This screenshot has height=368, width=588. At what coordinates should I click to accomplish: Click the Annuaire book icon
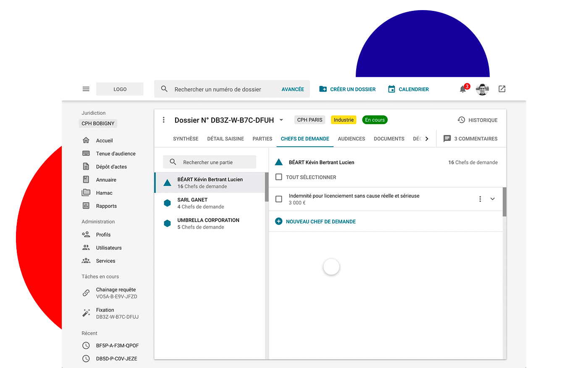(x=86, y=180)
